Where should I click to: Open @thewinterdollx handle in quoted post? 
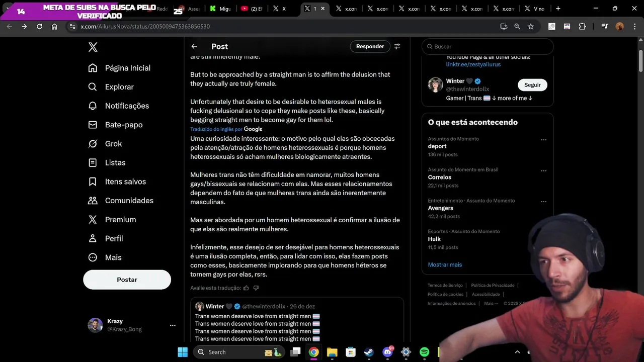pos(264,306)
